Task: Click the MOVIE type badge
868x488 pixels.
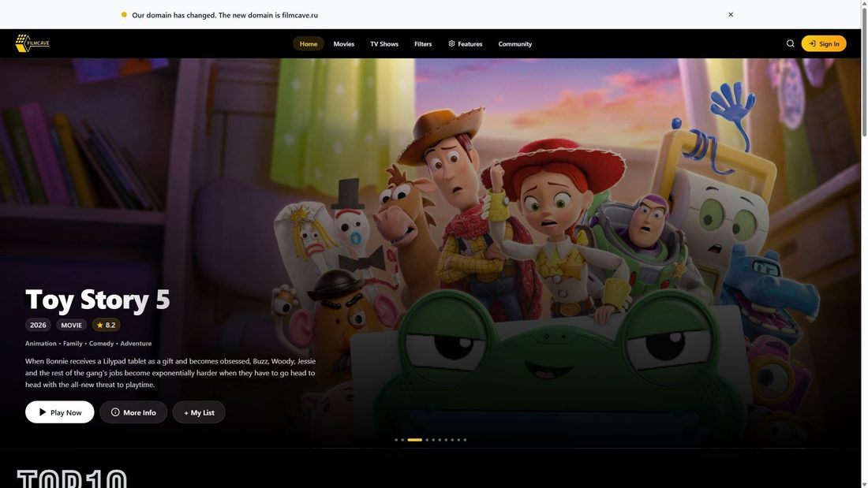Action: 71,325
